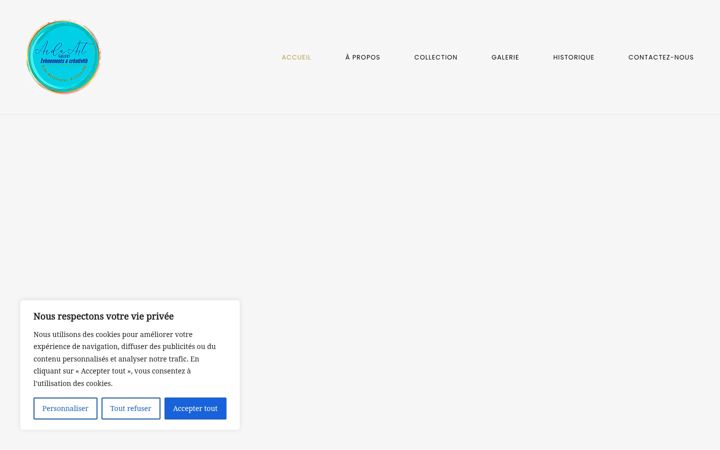
Task: Select Contactez-nous in the navigation
Action: click(x=661, y=57)
